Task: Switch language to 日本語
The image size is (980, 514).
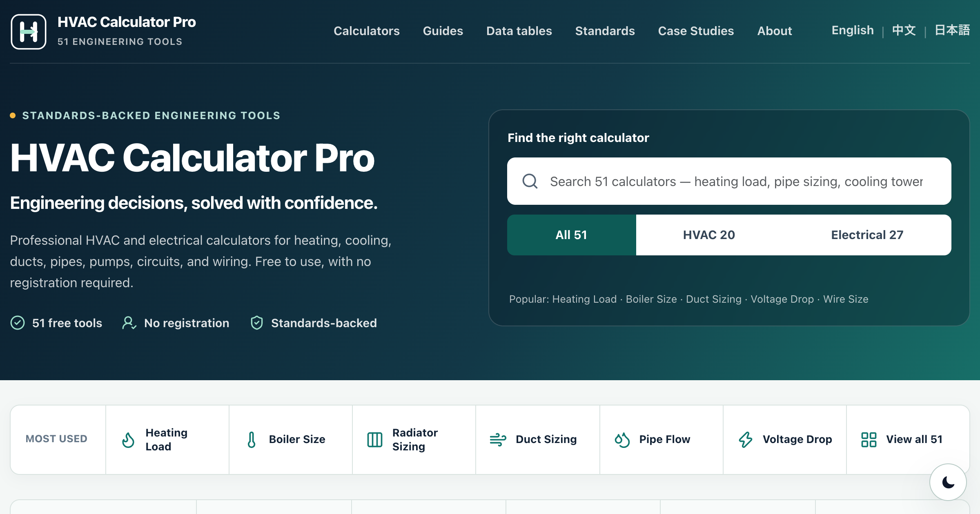Action: [x=952, y=30]
